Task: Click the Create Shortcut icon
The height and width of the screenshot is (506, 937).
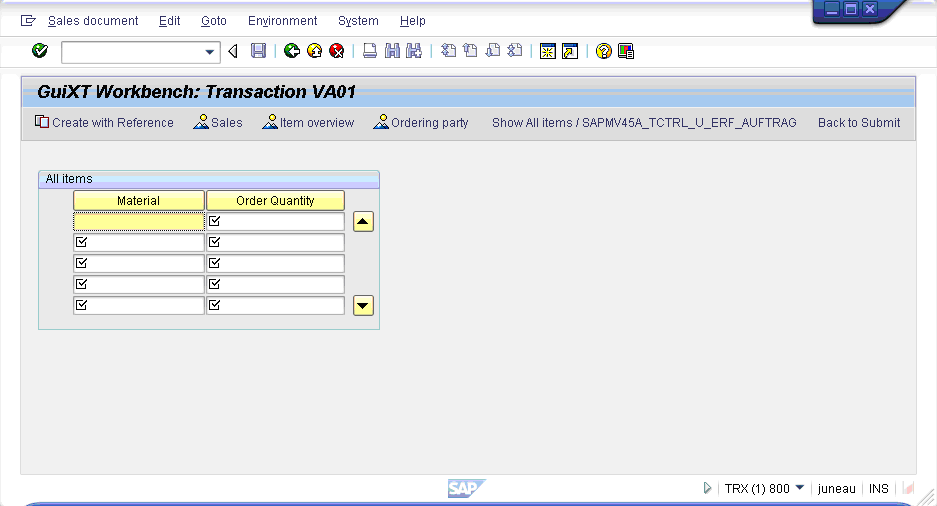Action: click(570, 51)
